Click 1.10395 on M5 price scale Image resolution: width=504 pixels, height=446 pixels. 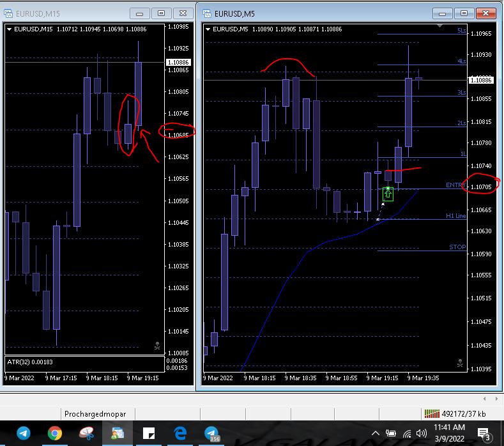pos(481,369)
